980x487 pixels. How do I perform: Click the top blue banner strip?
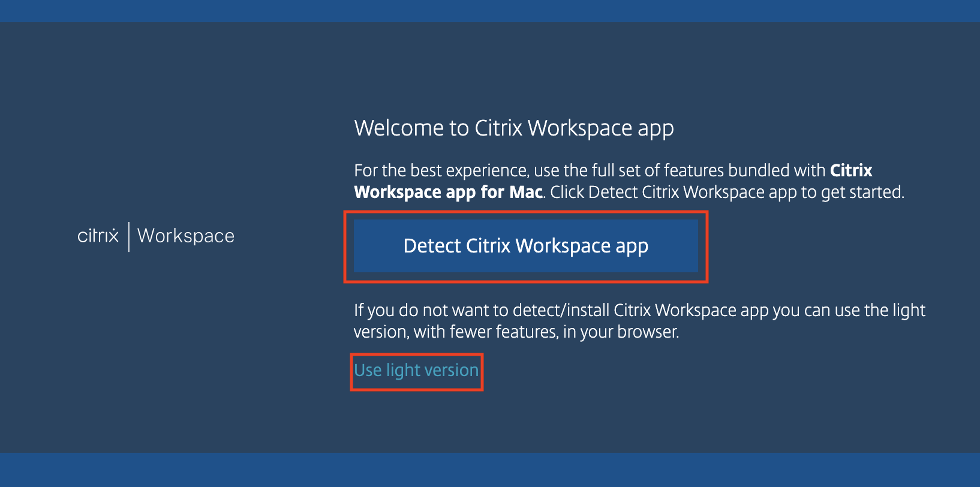tap(490, 11)
